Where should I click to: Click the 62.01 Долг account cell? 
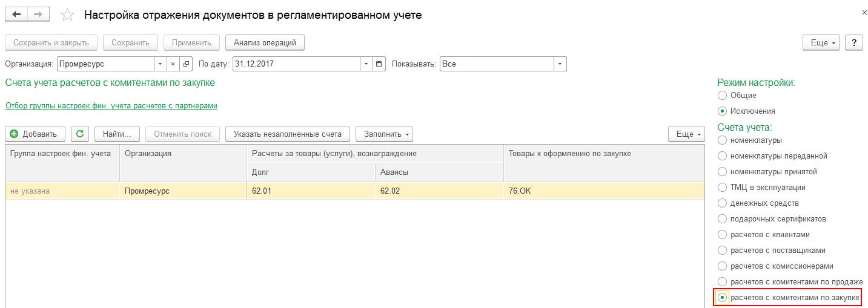point(310,191)
